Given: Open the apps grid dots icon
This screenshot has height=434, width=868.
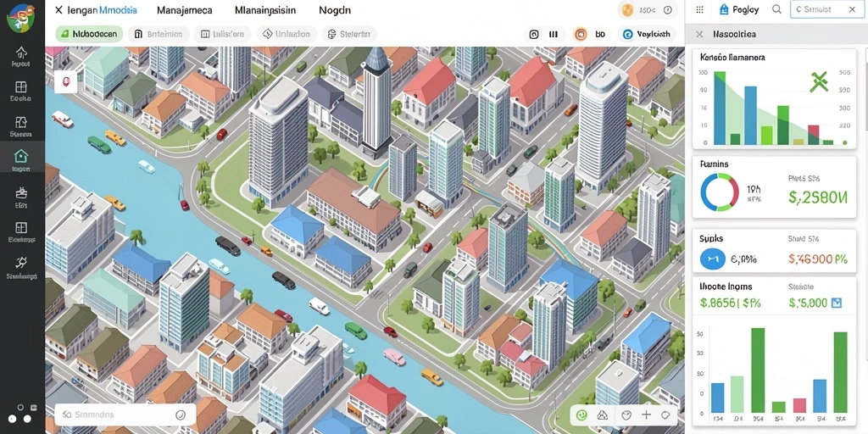Looking at the screenshot, I should [699, 9].
